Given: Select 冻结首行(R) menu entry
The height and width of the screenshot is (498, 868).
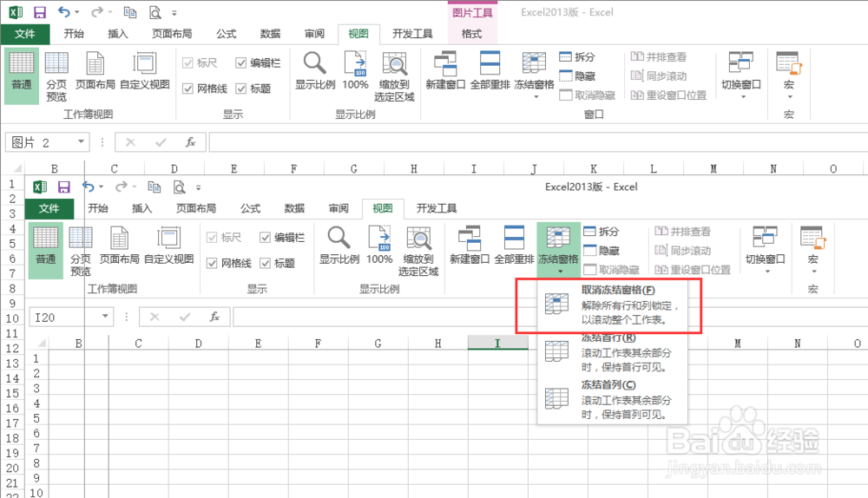Looking at the screenshot, I should [x=612, y=352].
